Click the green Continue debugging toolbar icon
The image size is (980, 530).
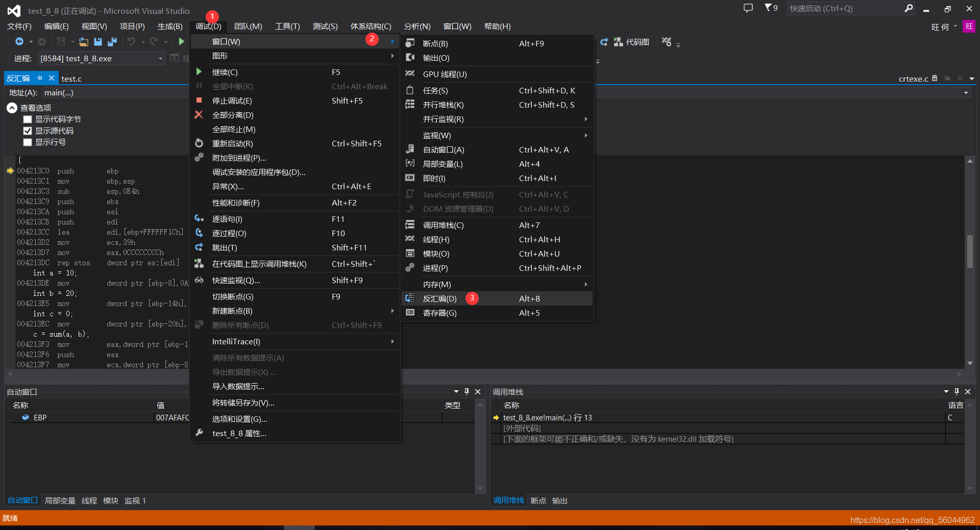click(182, 42)
